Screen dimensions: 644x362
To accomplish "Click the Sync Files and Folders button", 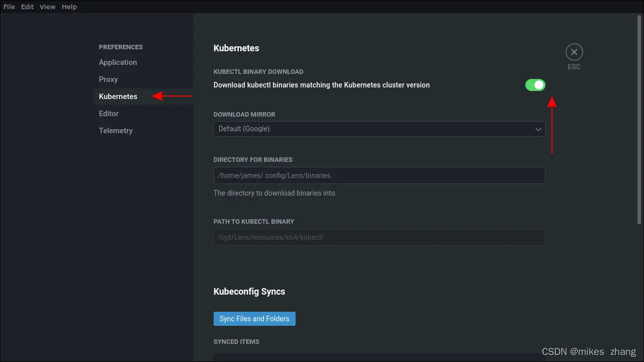I will coord(254,319).
